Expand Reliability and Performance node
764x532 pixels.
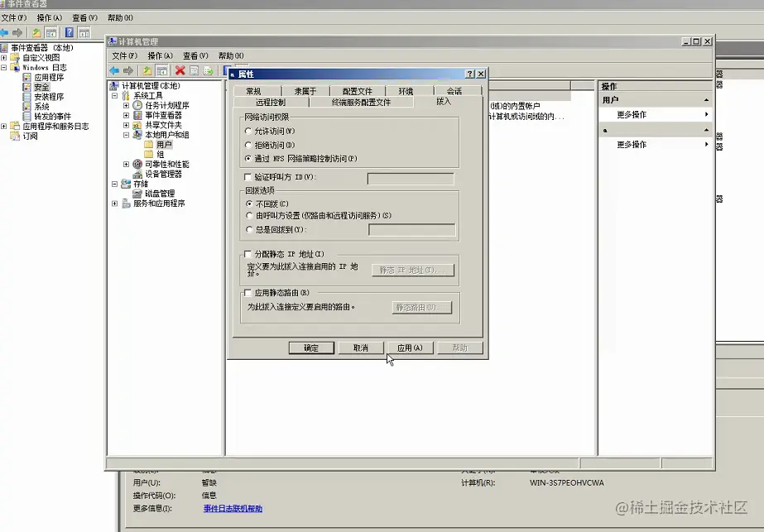pyautogui.click(x=126, y=164)
